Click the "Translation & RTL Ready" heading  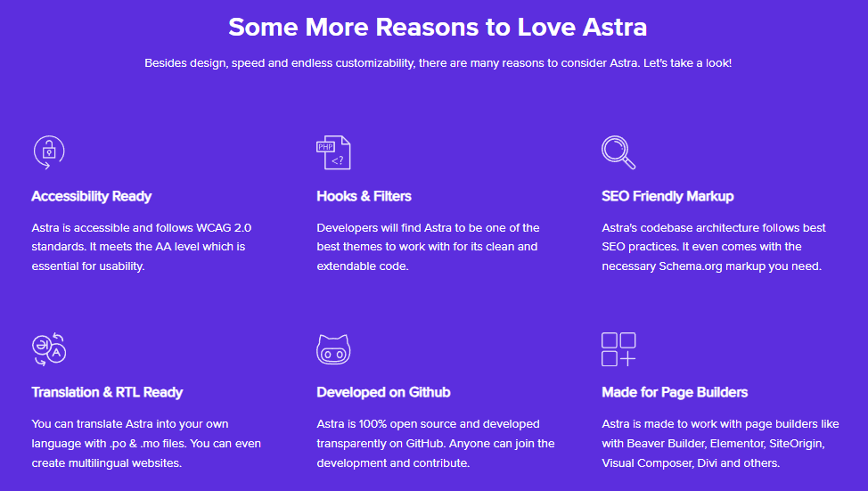[107, 392]
